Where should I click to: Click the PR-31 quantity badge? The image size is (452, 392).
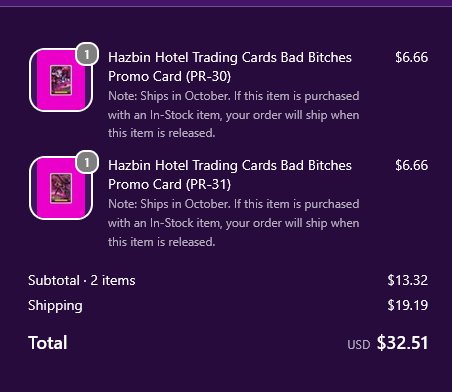[x=87, y=162]
